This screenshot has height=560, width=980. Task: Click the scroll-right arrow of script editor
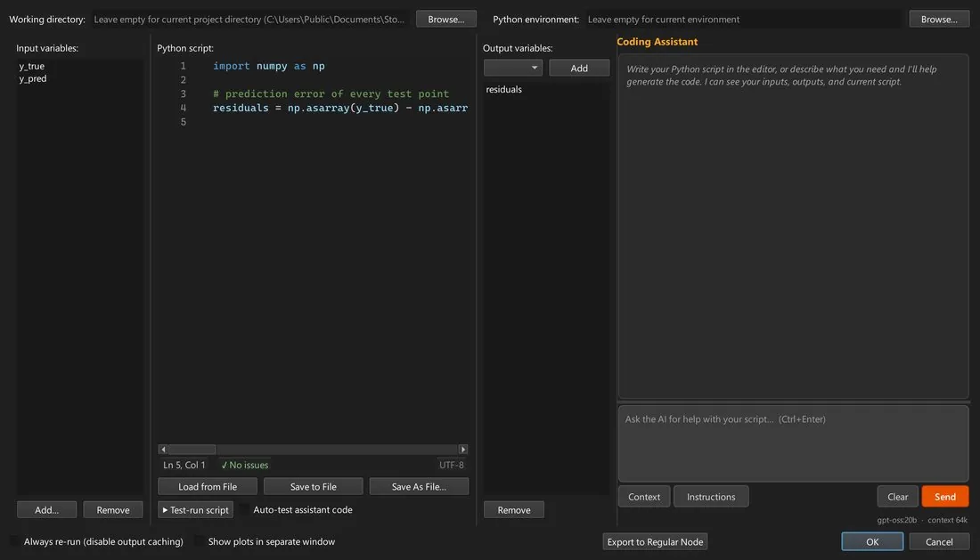coord(463,450)
